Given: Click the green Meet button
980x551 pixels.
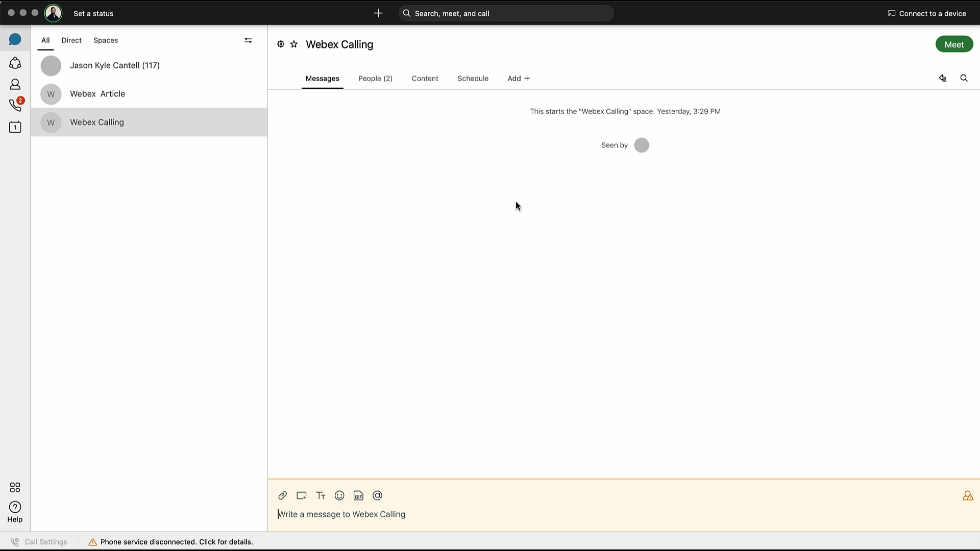Looking at the screenshot, I should (x=954, y=44).
